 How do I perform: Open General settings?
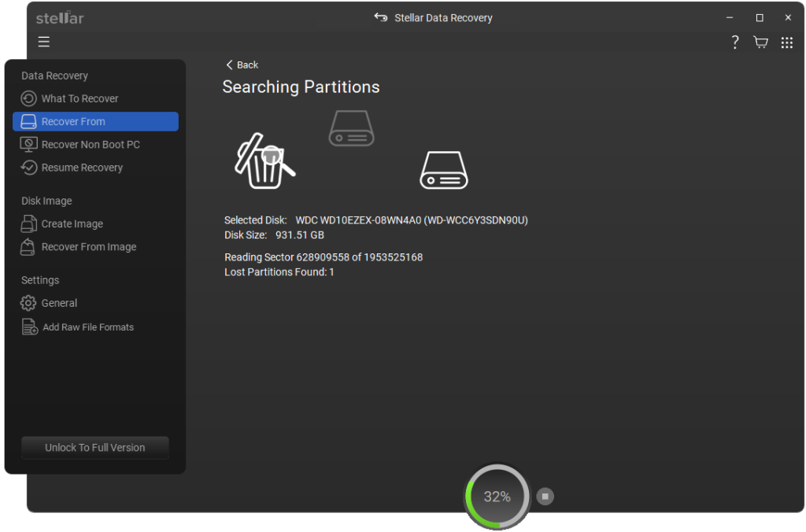tap(61, 303)
